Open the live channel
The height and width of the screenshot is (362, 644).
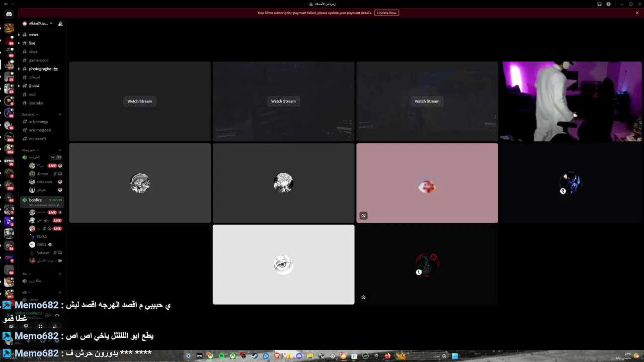[x=41, y=43]
